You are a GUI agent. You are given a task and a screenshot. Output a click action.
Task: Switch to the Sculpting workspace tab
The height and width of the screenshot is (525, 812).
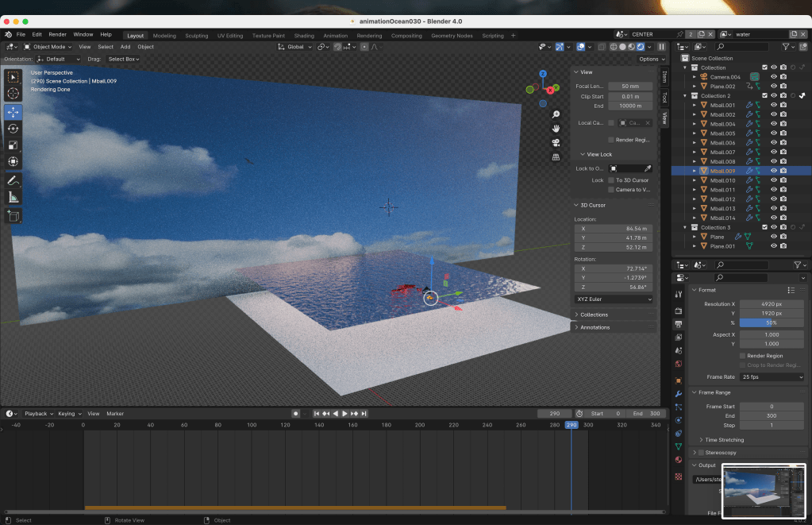pyautogui.click(x=196, y=36)
